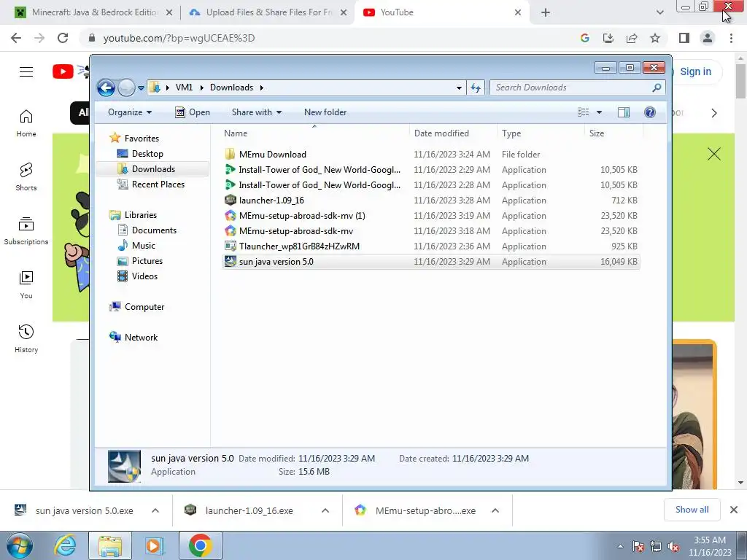The width and height of the screenshot is (747, 560).
Task: Open YouTube History in sidebar
Action: point(26,338)
